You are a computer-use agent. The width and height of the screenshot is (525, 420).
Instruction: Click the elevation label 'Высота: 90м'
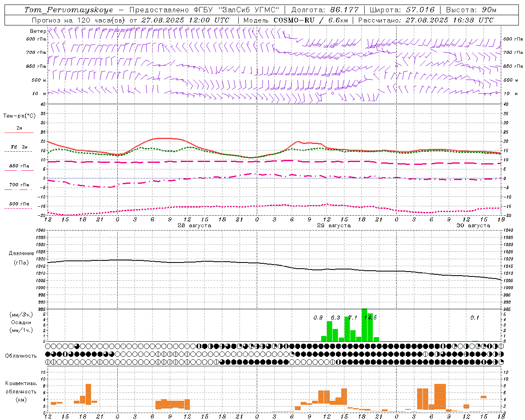point(471,10)
